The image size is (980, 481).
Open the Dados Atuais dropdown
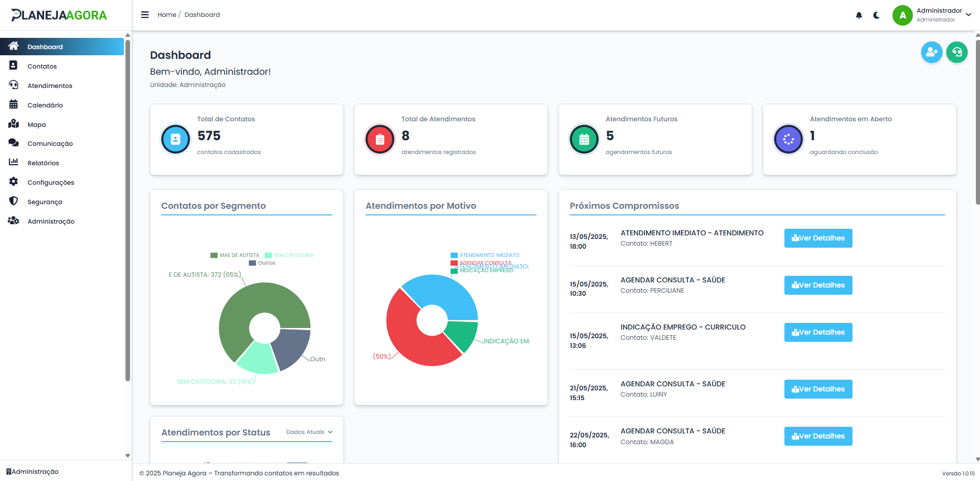tap(308, 432)
